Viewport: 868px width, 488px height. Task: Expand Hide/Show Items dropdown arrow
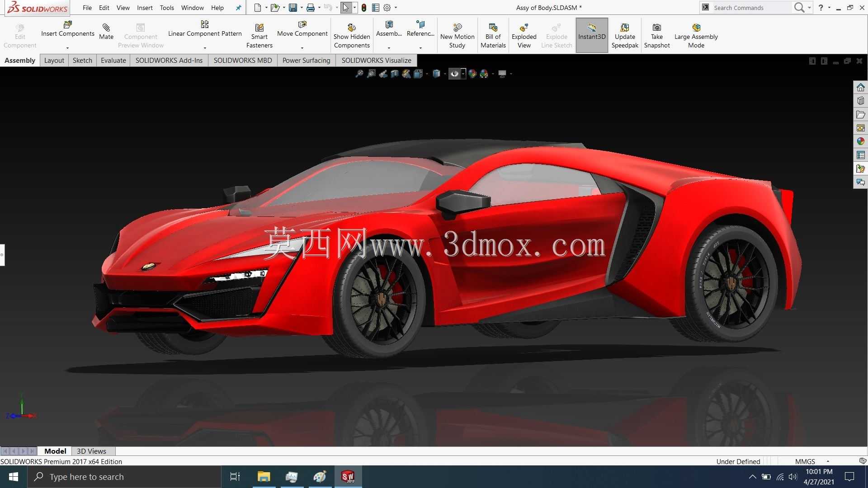[463, 74]
